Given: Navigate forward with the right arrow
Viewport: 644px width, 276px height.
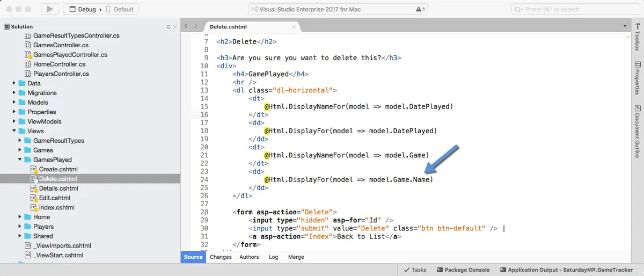Looking at the screenshot, I should pos(196,26).
